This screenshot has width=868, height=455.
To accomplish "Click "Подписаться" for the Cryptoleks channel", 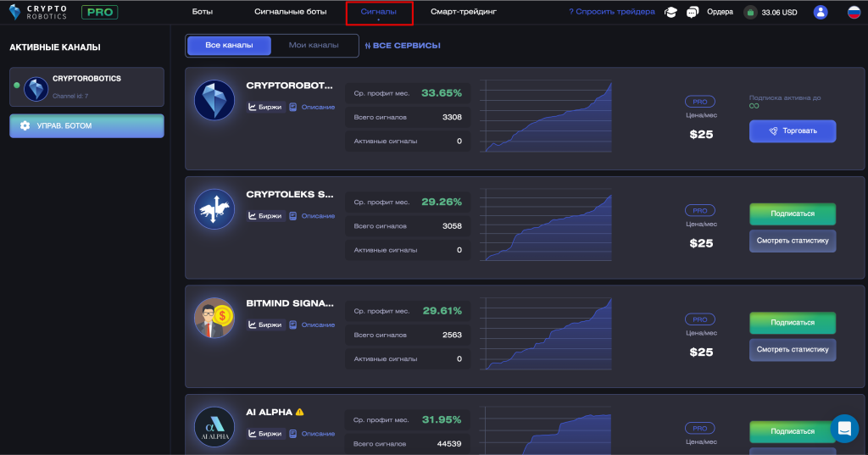I will 792,214.
